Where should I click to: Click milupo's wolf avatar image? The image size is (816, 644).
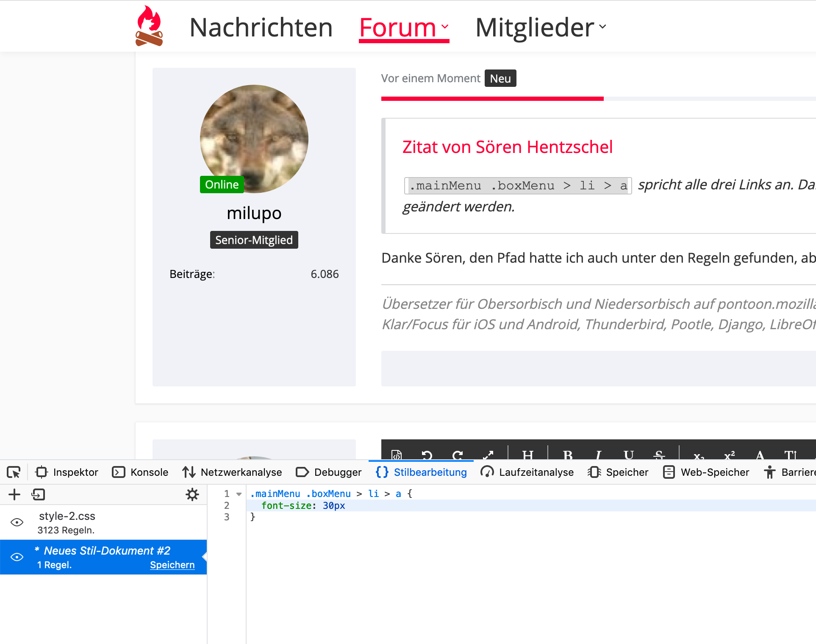point(254,139)
